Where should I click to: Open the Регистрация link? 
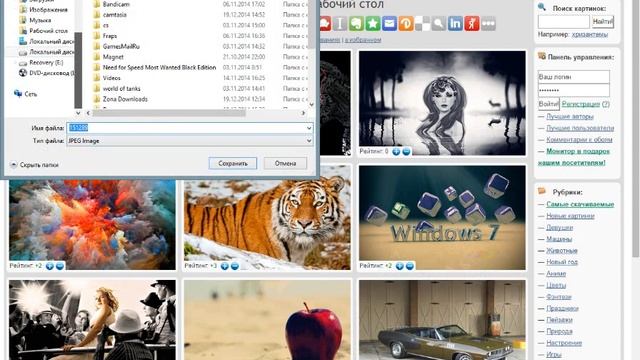click(581, 104)
